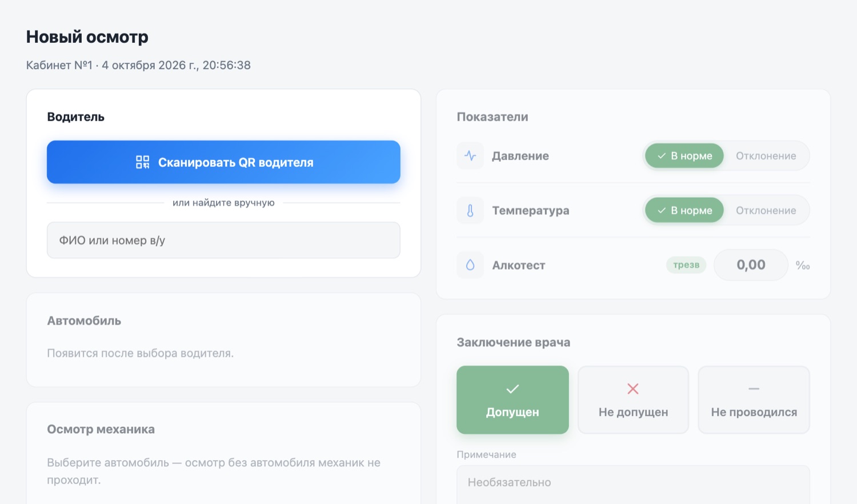Focus the ФИО или номер в/у field
This screenshot has width=857, height=504.
(x=223, y=240)
